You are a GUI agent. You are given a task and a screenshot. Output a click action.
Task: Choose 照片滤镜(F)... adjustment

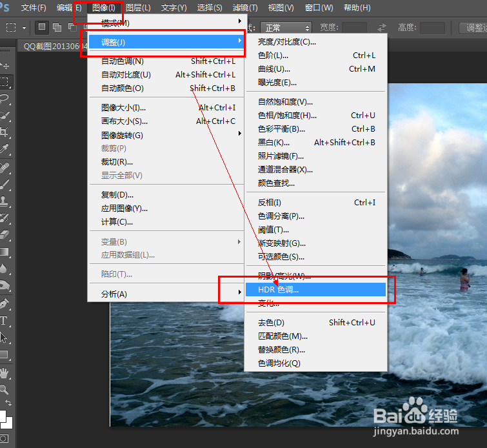coord(315,156)
